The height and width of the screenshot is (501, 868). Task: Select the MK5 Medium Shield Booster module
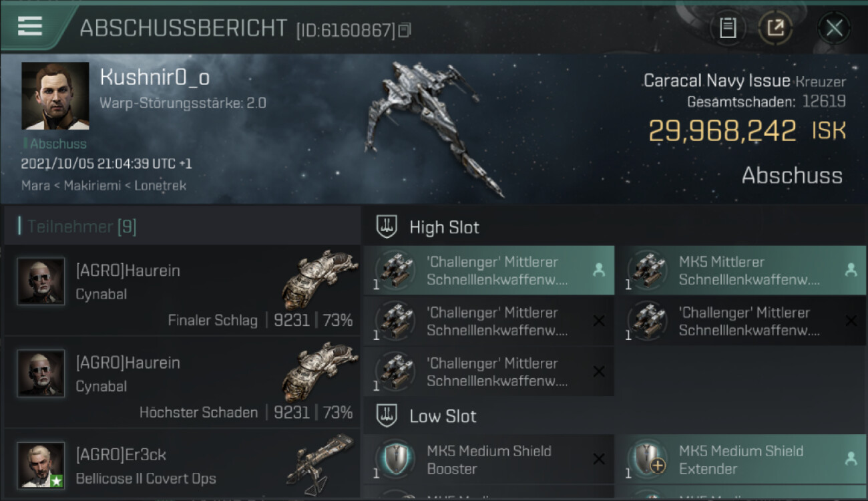pos(489,460)
